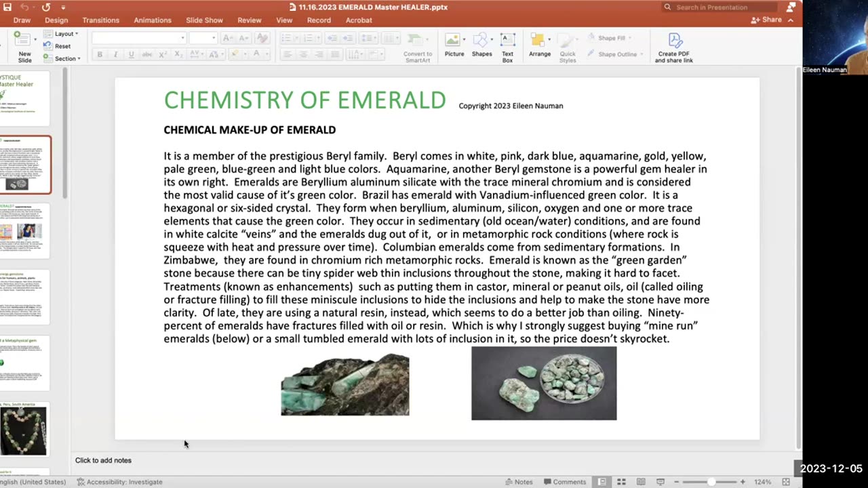Insert a Text Box

click(507, 47)
